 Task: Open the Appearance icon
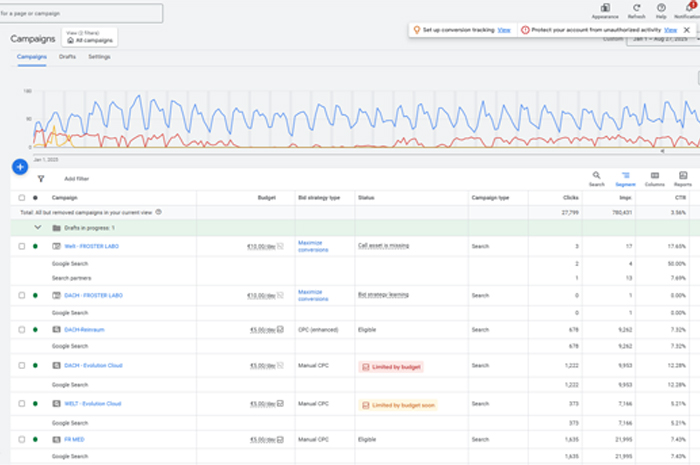pos(605,10)
